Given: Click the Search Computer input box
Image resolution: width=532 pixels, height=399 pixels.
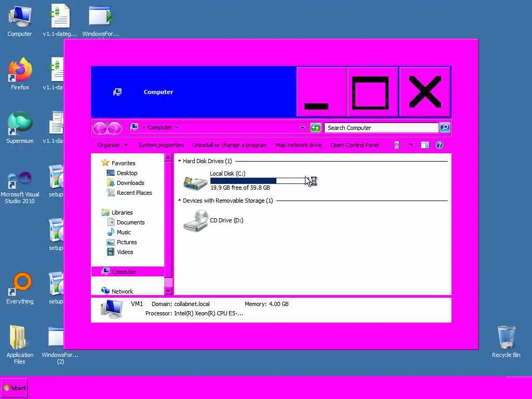Looking at the screenshot, I should pyautogui.click(x=381, y=128).
